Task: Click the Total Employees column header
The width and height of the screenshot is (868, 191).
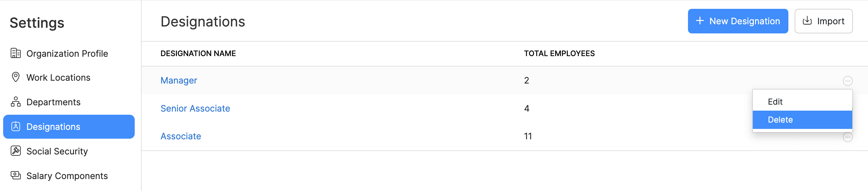Action: (x=559, y=53)
